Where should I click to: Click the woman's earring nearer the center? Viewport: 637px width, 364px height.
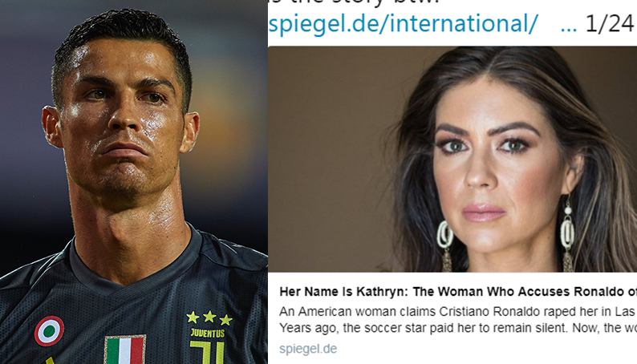click(x=445, y=245)
